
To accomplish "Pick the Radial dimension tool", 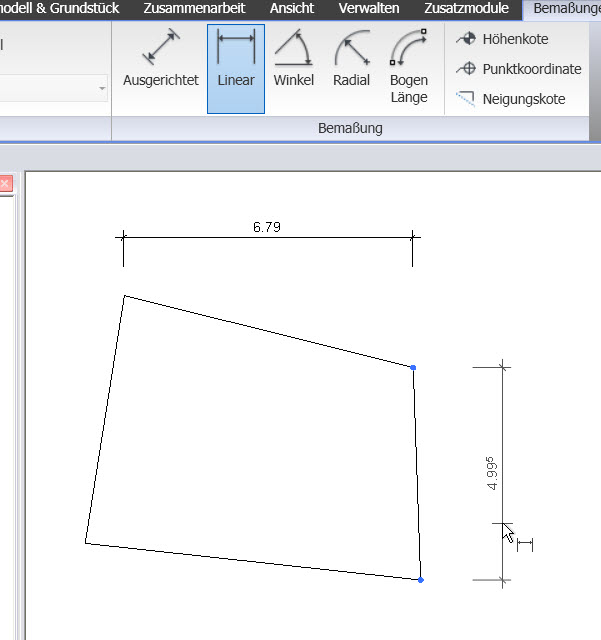I will point(352,58).
